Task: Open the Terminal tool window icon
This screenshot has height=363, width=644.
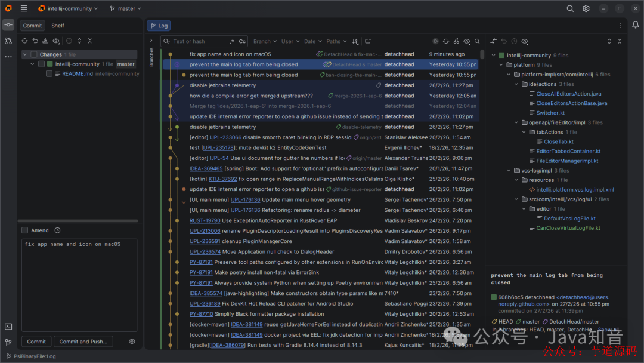Action: pos(8,327)
